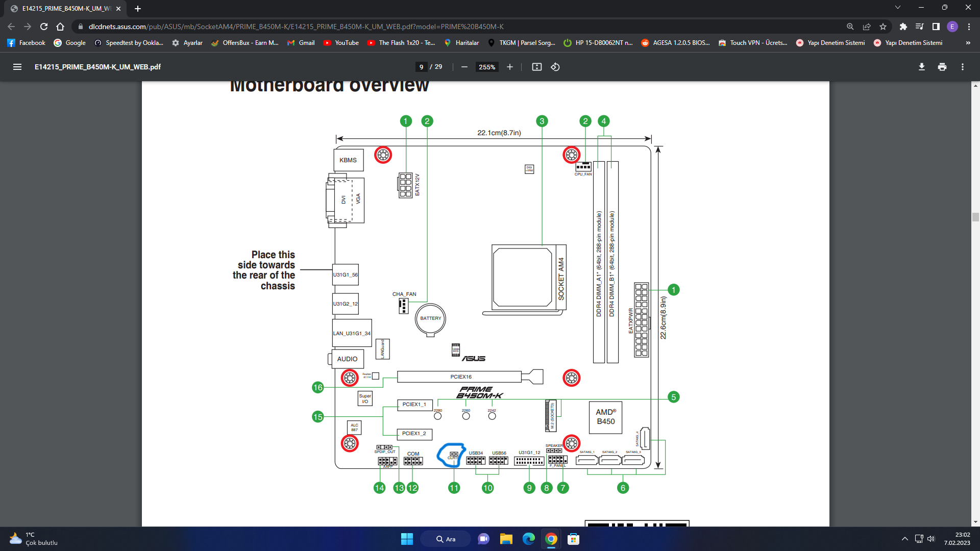Bookmark this page with the star icon
This screenshot has height=551, width=980.
pyautogui.click(x=883, y=27)
